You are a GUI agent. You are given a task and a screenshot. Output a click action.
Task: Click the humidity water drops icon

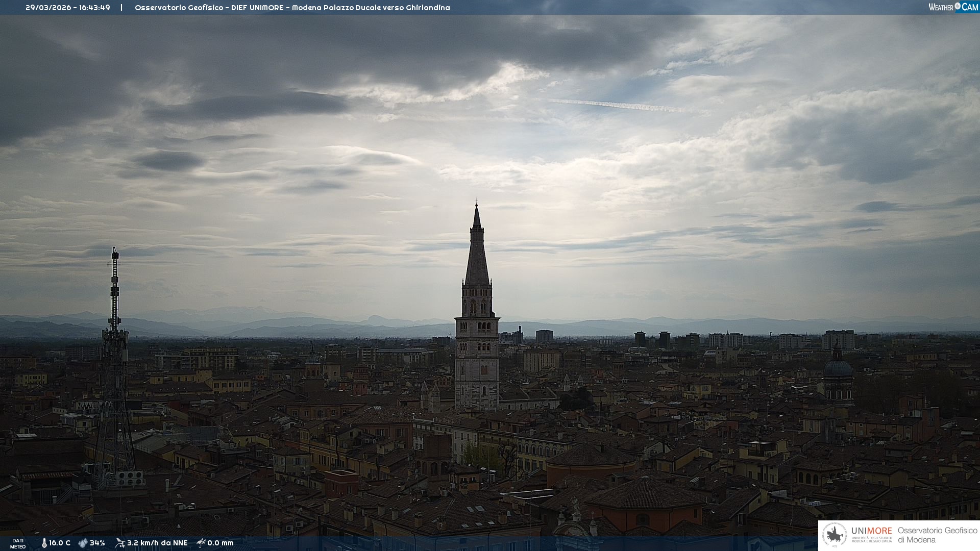click(83, 543)
